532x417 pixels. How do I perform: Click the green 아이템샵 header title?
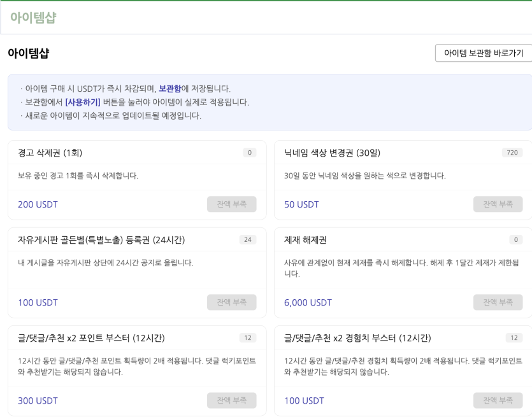tap(33, 17)
